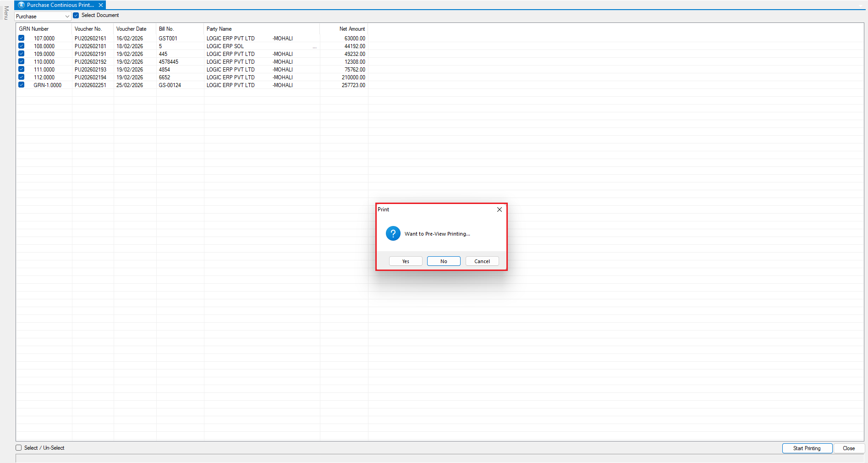The width and height of the screenshot is (868, 463).
Task: Click the Start Printing button
Action: 807,448
